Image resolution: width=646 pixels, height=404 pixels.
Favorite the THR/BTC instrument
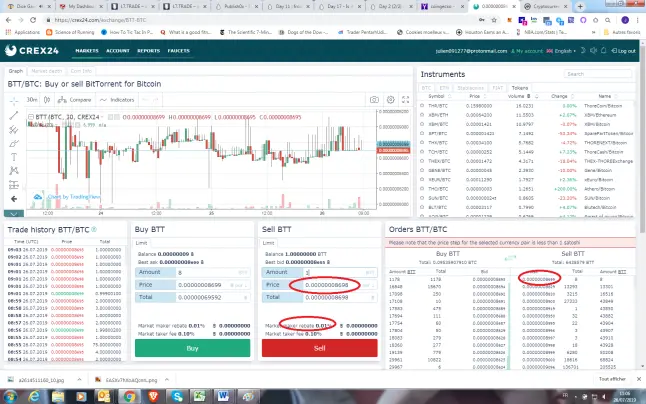[422, 106]
